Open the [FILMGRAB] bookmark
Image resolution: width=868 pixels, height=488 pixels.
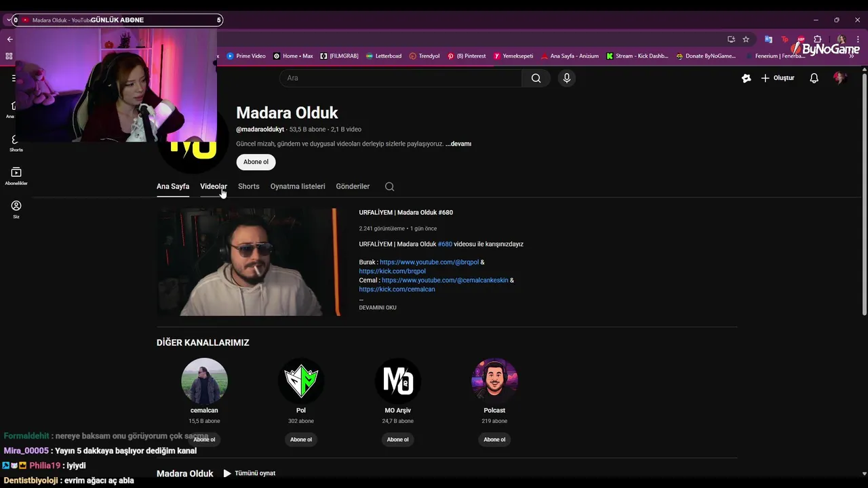[x=339, y=56]
